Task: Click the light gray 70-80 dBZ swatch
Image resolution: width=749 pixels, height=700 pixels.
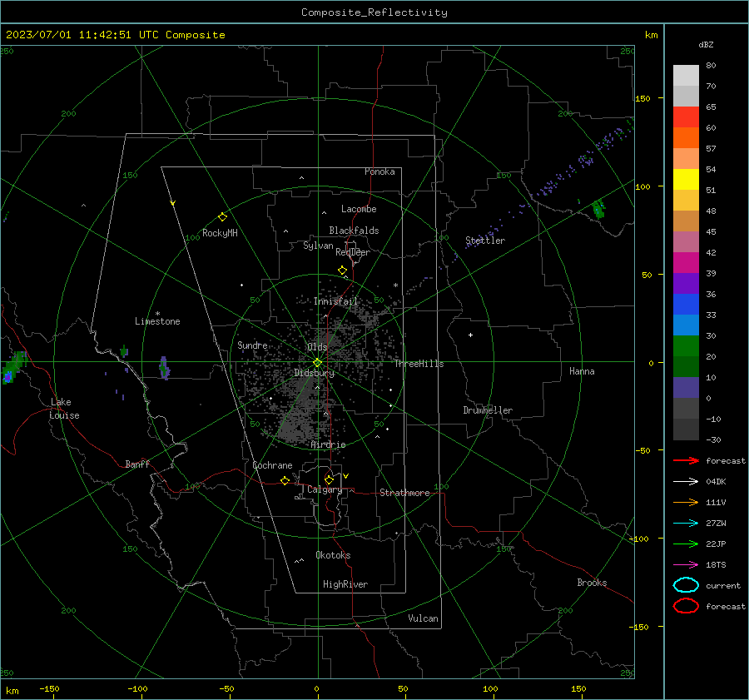Action: point(686,76)
